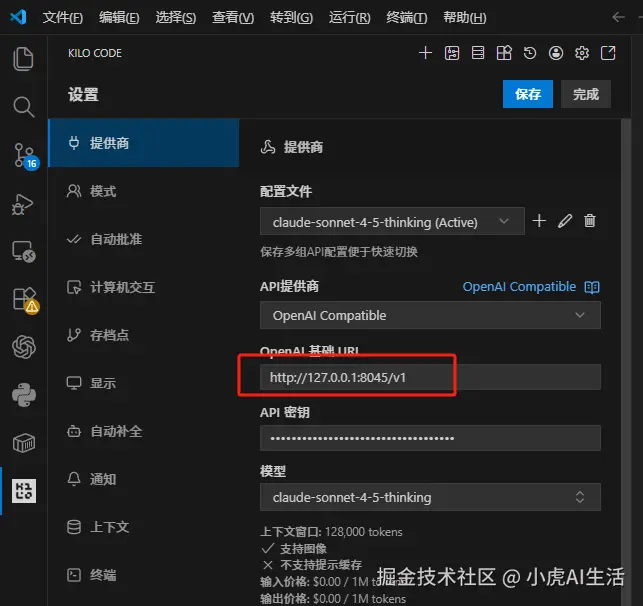Image resolution: width=643 pixels, height=606 pixels.
Task: Open the 运行(R) menu
Action: (350, 18)
